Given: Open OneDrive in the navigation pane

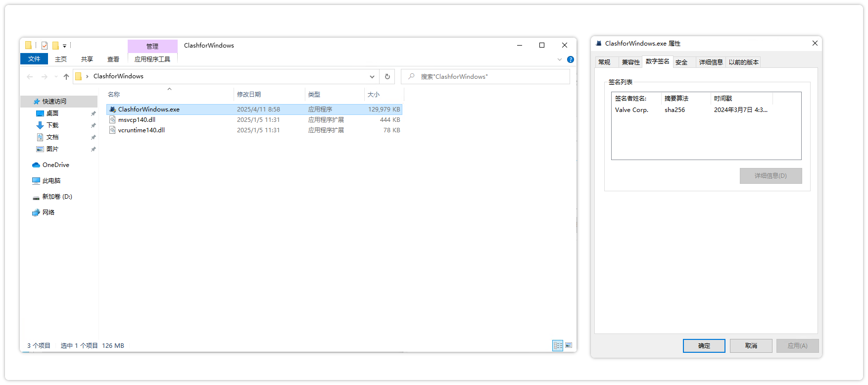Looking at the screenshot, I should point(55,165).
